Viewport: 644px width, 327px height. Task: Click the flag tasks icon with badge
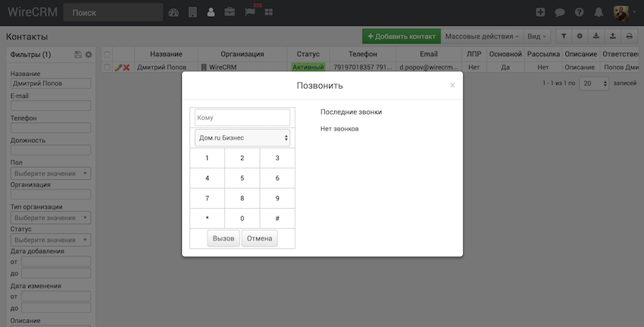click(249, 12)
